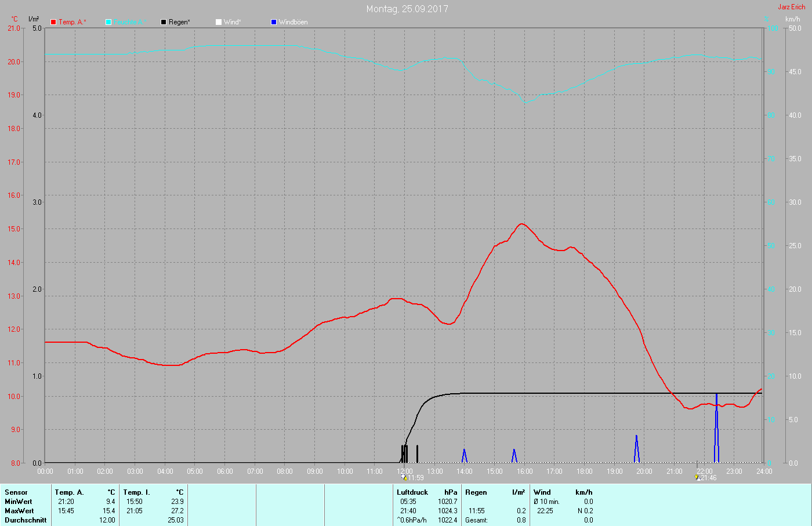Click the Luftdruck column header
The height and width of the screenshot is (526, 812).
[x=412, y=492]
